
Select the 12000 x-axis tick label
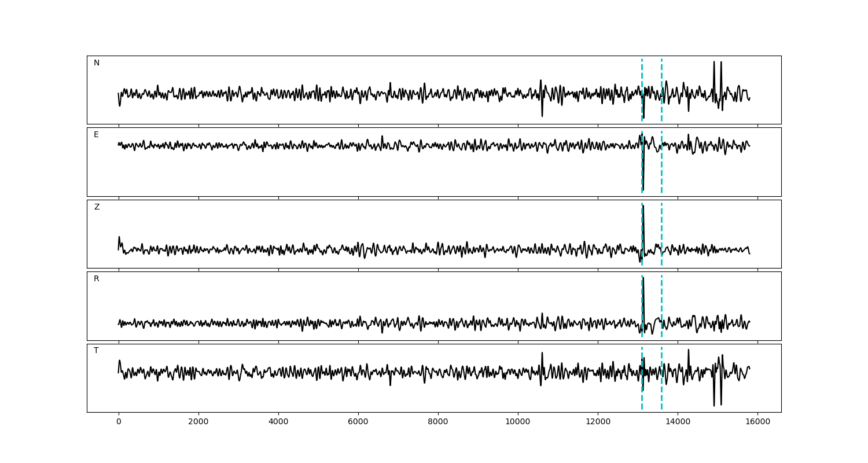pos(598,422)
